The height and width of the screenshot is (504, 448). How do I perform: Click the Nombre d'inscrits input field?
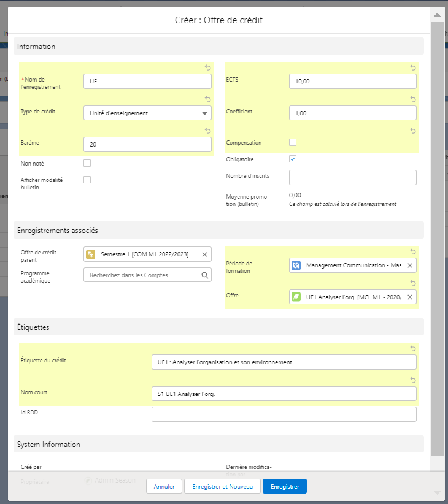pyautogui.click(x=352, y=177)
